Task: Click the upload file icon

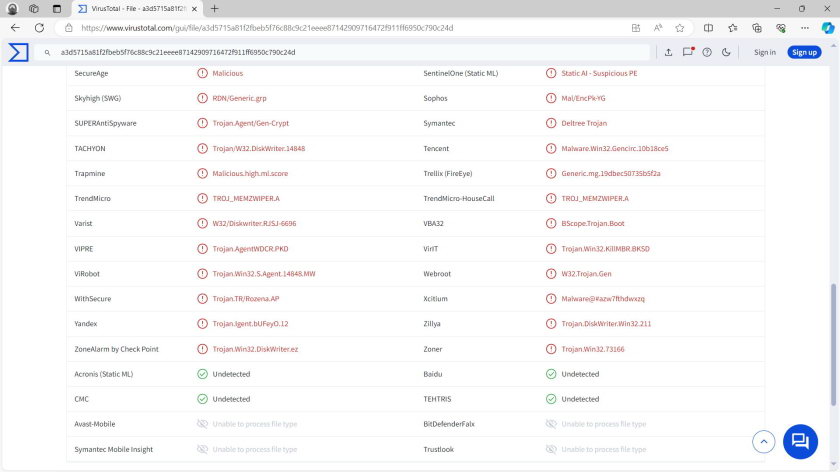Action: (x=668, y=52)
